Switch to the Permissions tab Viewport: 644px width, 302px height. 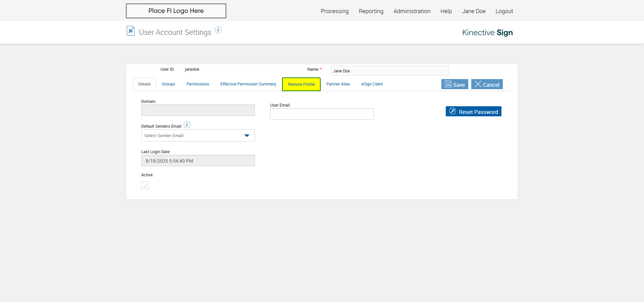(198, 84)
